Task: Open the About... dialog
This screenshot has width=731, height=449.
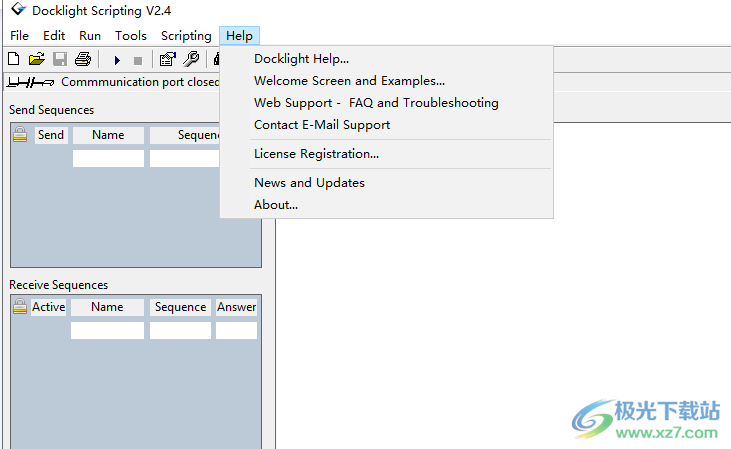Action: (x=276, y=205)
